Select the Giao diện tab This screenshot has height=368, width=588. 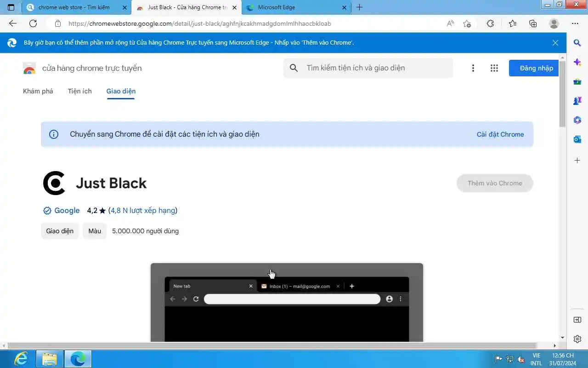[121, 91]
